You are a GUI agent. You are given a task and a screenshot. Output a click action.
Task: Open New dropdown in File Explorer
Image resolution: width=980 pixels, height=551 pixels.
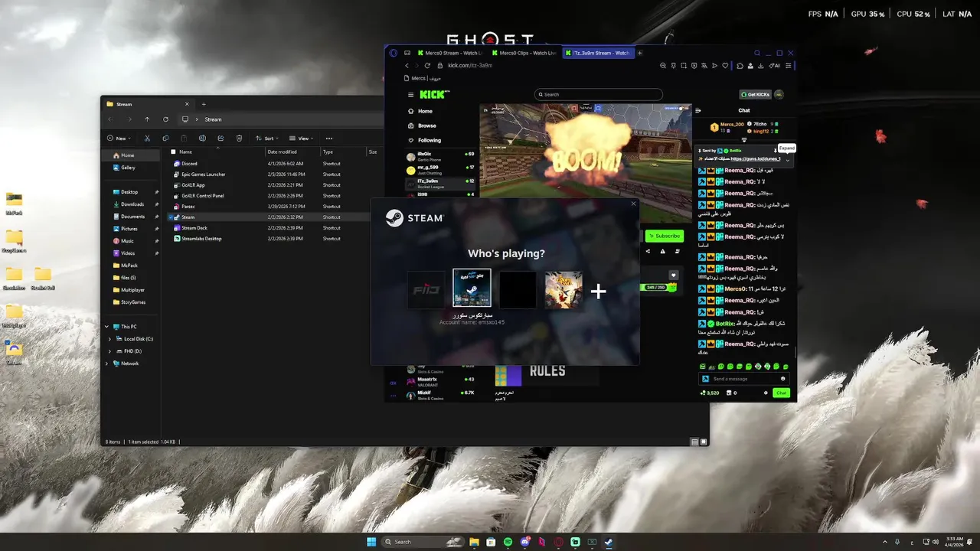(x=119, y=139)
